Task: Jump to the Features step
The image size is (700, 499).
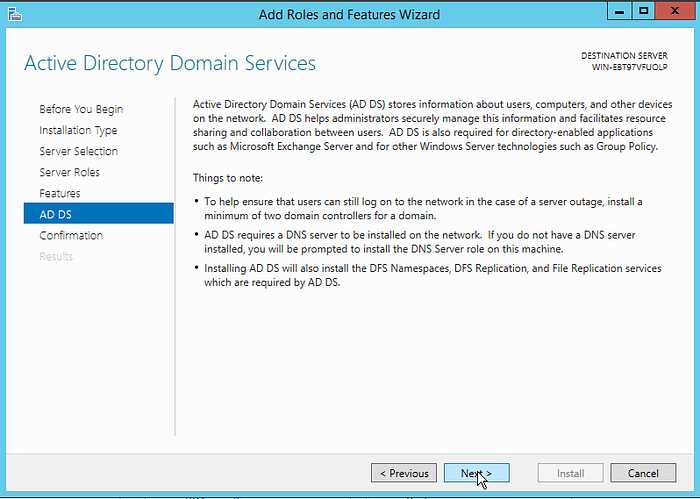Action: [x=60, y=193]
